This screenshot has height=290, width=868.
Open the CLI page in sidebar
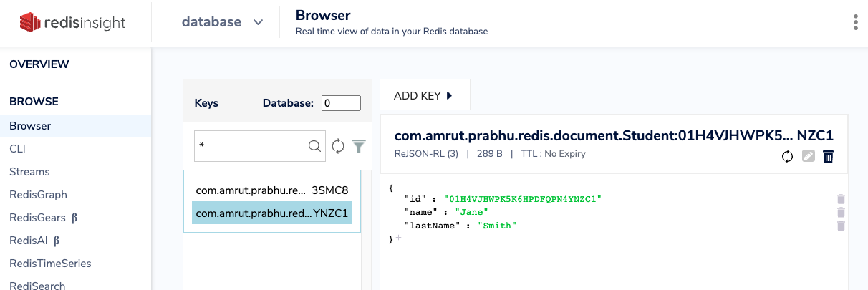(x=18, y=149)
